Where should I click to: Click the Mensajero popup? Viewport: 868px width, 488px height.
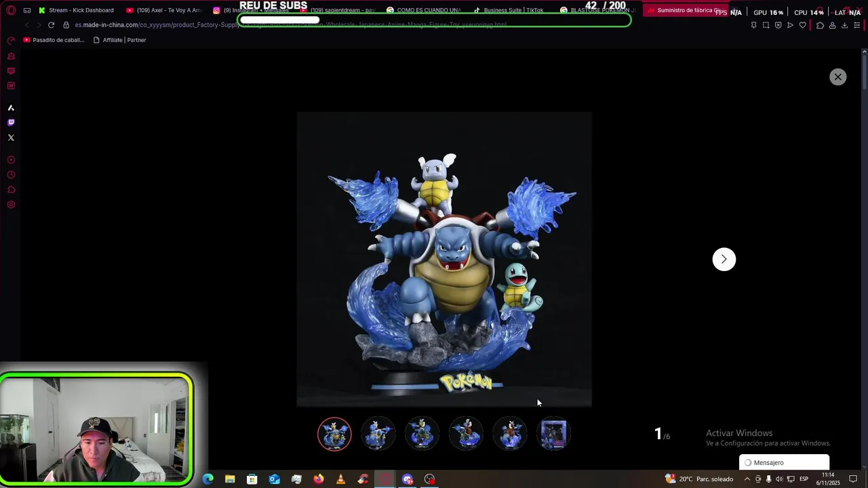(784, 462)
